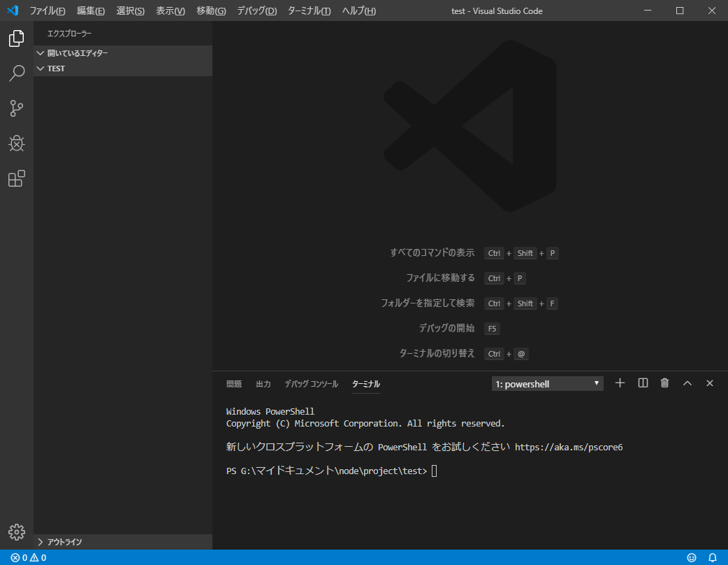
Task: Create a new terminal with plus icon
Action: (x=620, y=383)
